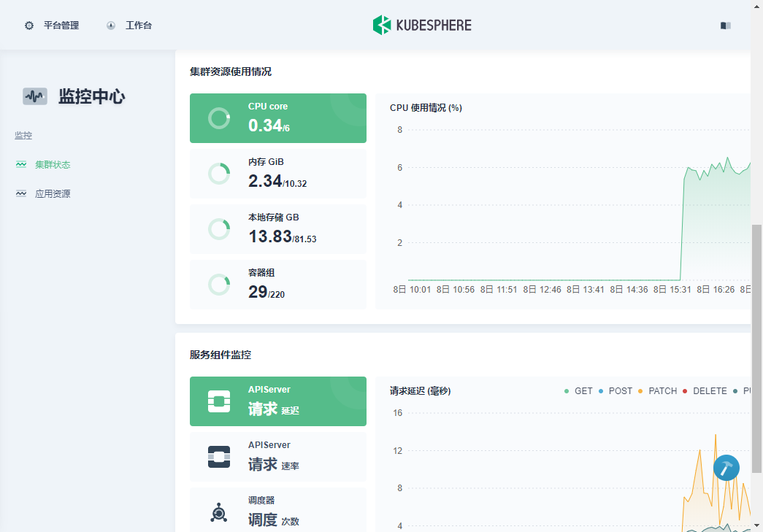763x532 pixels.
Task: Click the dashboard icon beside 工作台
Action: coord(111,26)
